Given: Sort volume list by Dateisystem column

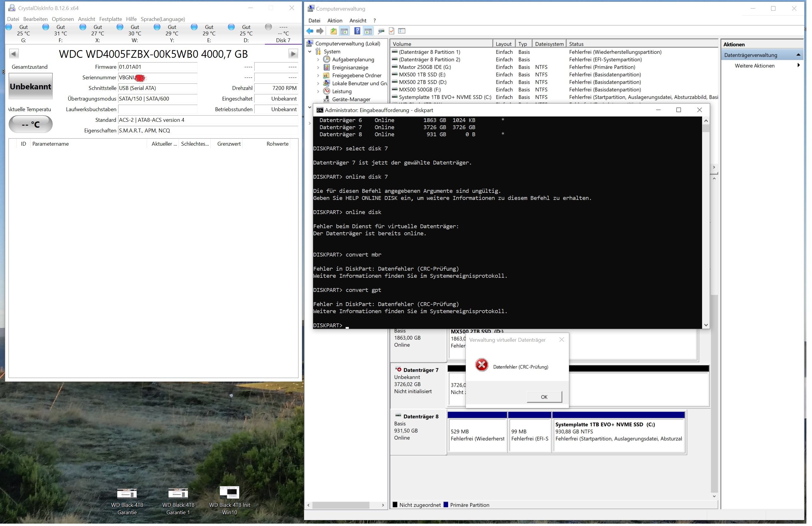Looking at the screenshot, I should (x=549, y=44).
